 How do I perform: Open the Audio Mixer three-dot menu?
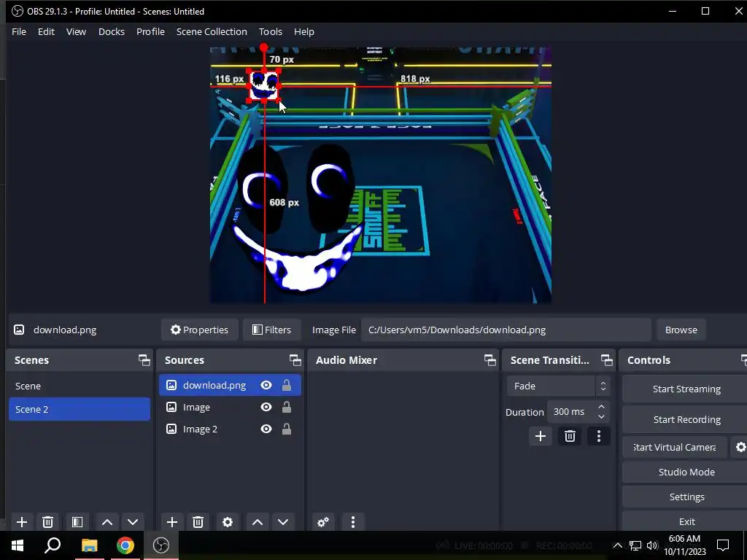coord(353,522)
